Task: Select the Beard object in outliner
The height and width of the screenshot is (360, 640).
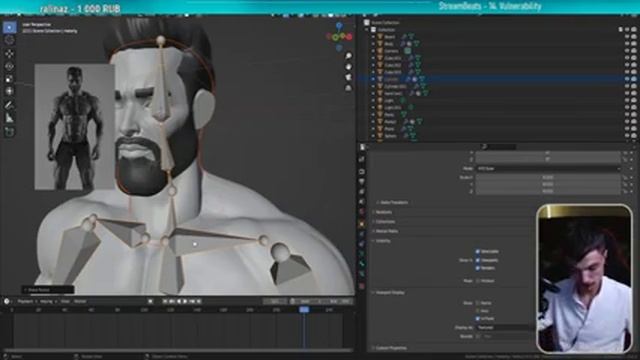Action: pos(390,37)
